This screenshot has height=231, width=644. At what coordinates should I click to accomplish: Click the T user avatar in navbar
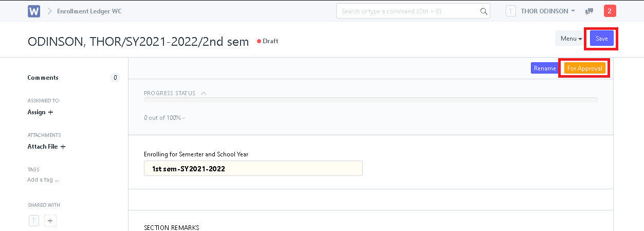511,11
